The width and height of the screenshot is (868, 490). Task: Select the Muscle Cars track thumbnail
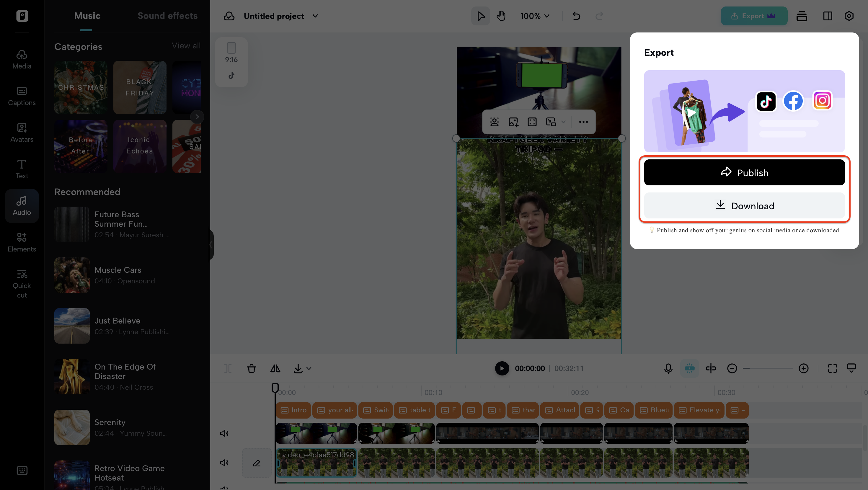(x=72, y=275)
